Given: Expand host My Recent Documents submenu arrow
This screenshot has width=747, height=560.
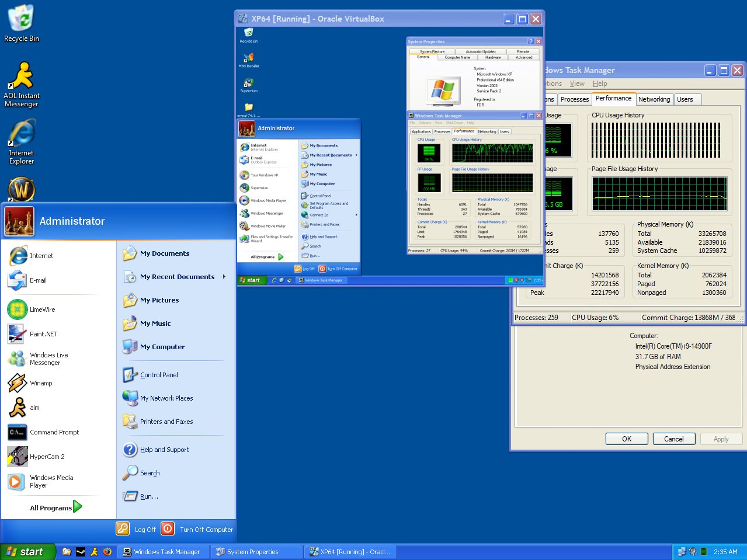Looking at the screenshot, I should coord(224,277).
